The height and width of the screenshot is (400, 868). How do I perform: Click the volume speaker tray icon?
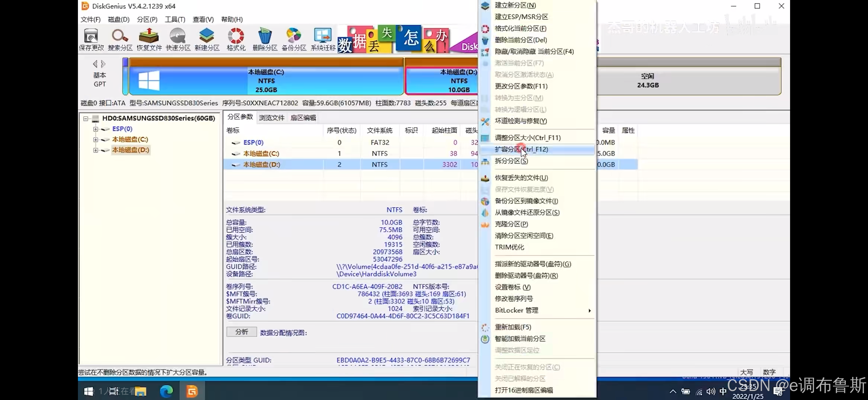point(711,391)
